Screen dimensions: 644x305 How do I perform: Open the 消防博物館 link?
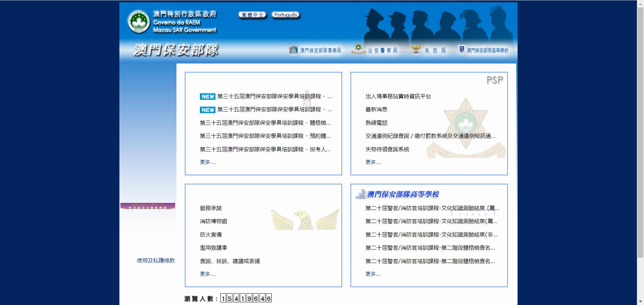(x=213, y=221)
